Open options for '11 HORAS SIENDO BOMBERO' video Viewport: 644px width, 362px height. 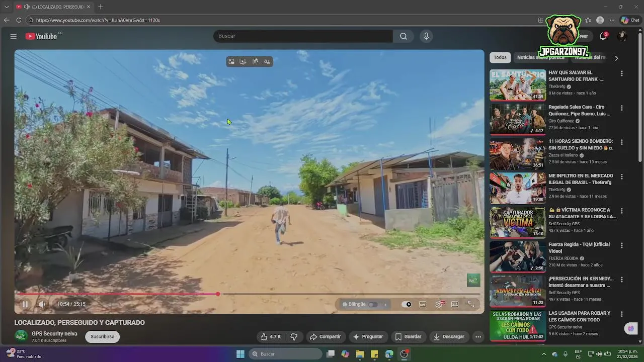[621, 142]
